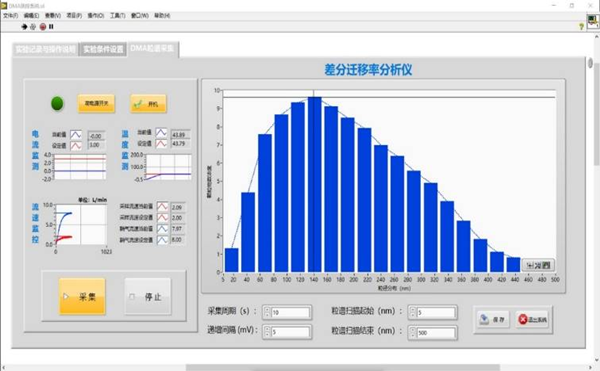The height and width of the screenshot is (371, 600).
Task: Click the 保存 save button
Action: 493,319
